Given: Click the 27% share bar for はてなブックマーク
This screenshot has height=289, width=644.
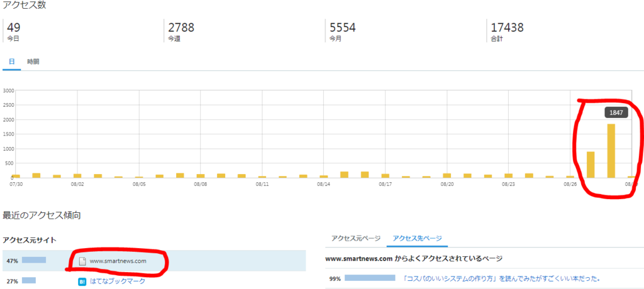Looking at the screenshot, I should pyautogui.click(x=29, y=280).
